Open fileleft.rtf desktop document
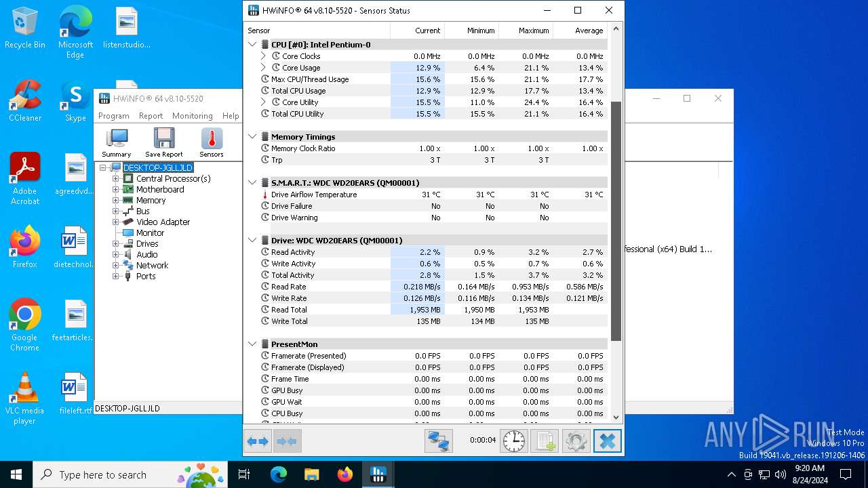The height and width of the screenshot is (488, 868). coord(75,394)
